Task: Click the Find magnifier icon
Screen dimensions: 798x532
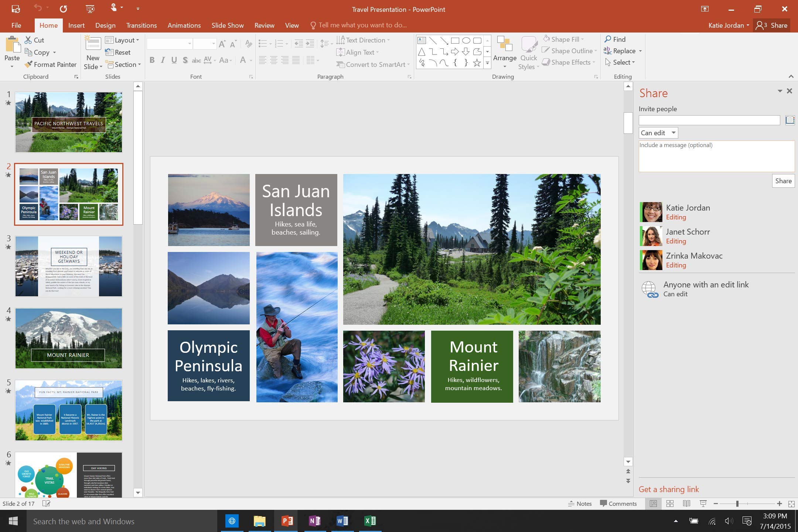Action: click(608, 39)
